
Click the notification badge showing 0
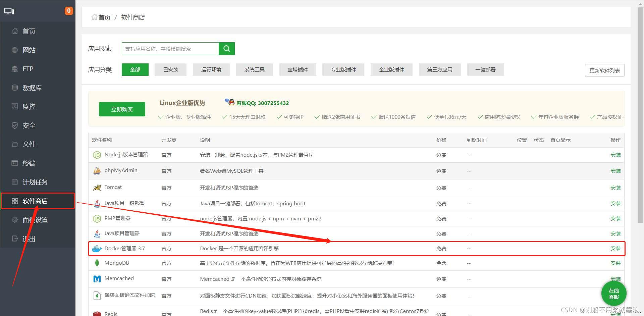pos(69,11)
